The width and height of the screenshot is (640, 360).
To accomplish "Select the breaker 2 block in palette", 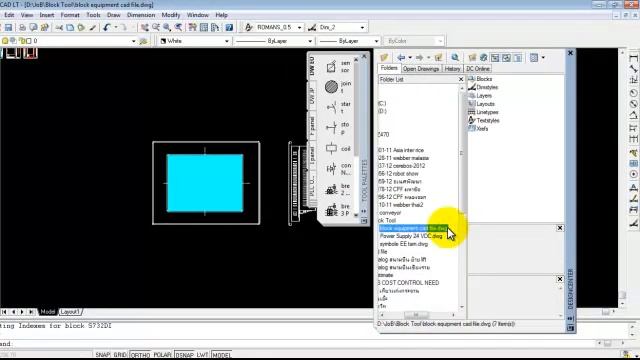I will (x=338, y=189).
